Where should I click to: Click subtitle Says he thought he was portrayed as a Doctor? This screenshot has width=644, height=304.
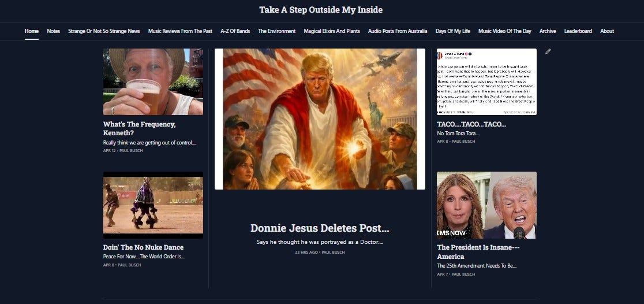[x=320, y=242]
